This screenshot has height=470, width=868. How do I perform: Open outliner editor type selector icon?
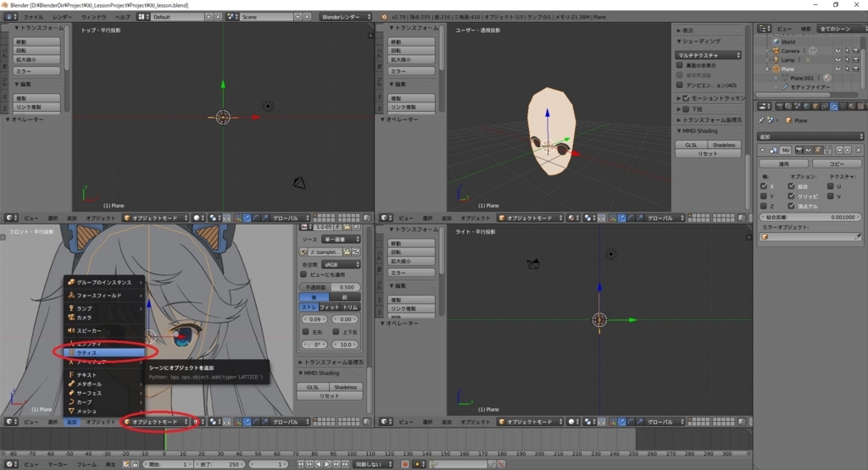(x=765, y=29)
